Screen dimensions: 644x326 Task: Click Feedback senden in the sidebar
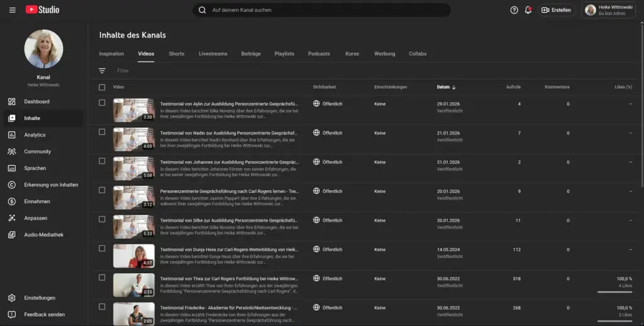tap(43, 315)
